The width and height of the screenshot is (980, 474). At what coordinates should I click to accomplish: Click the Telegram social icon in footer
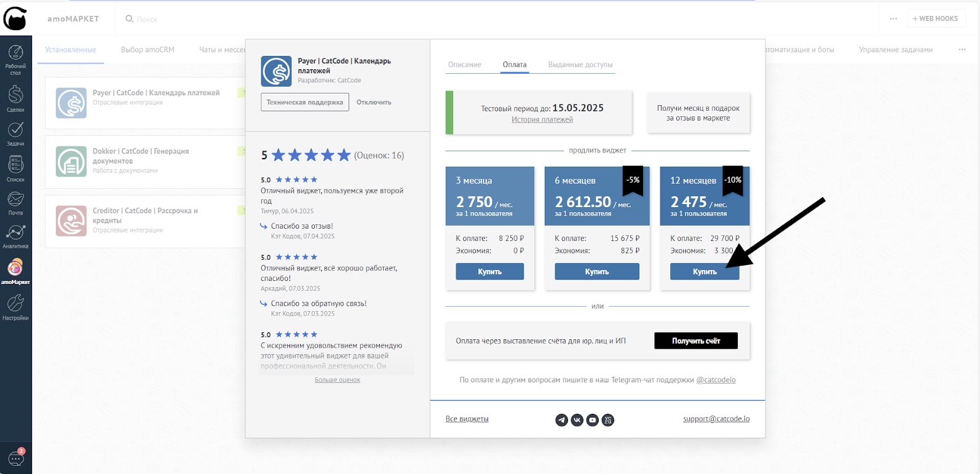561,420
